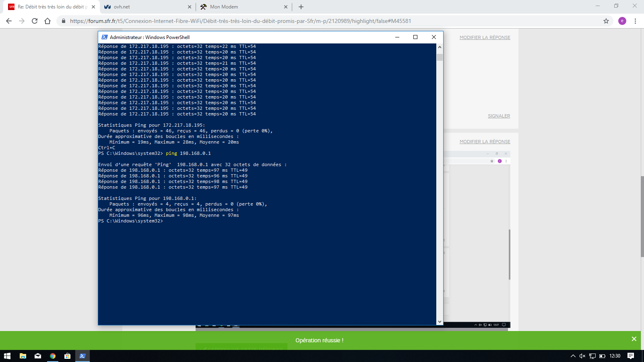Viewport: 644px width, 362px height.
Task: Open File Explorer from the taskbar
Action: coord(23,356)
